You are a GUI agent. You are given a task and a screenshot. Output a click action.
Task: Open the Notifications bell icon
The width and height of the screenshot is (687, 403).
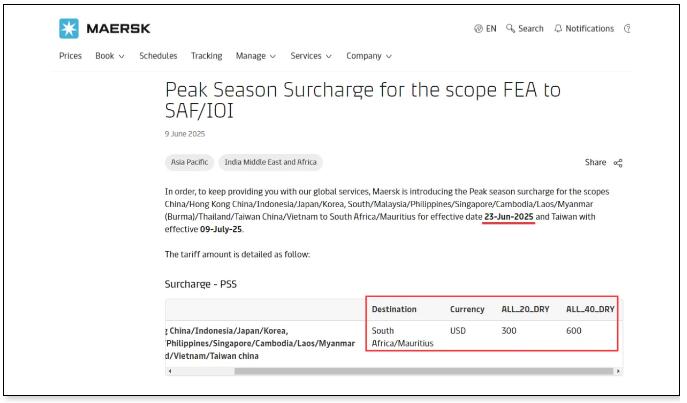558,28
